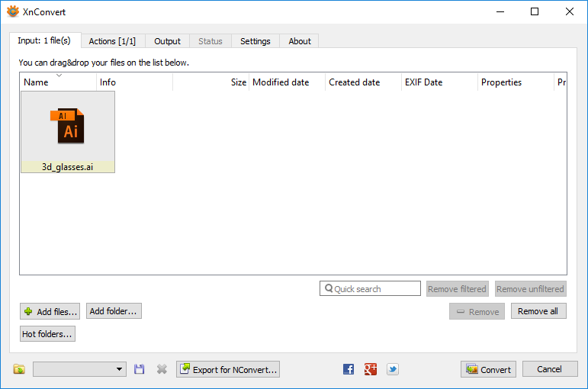The image size is (588, 389).
Task: Show the About tab
Action: (300, 41)
